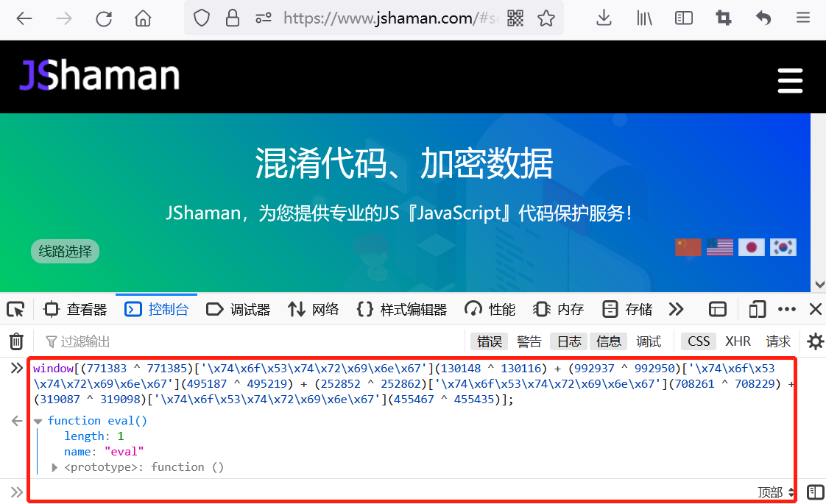Show more devtools tabs chevron
Screen dimensions: 826x504
click(676, 309)
